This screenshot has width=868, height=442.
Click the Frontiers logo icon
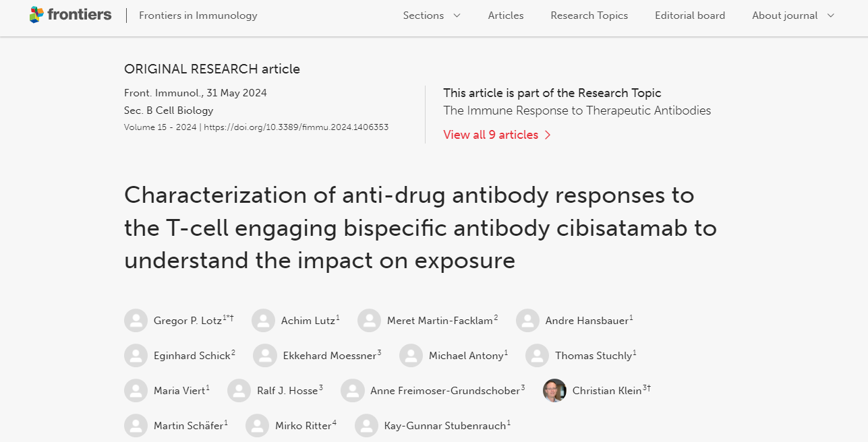(37, 15)
